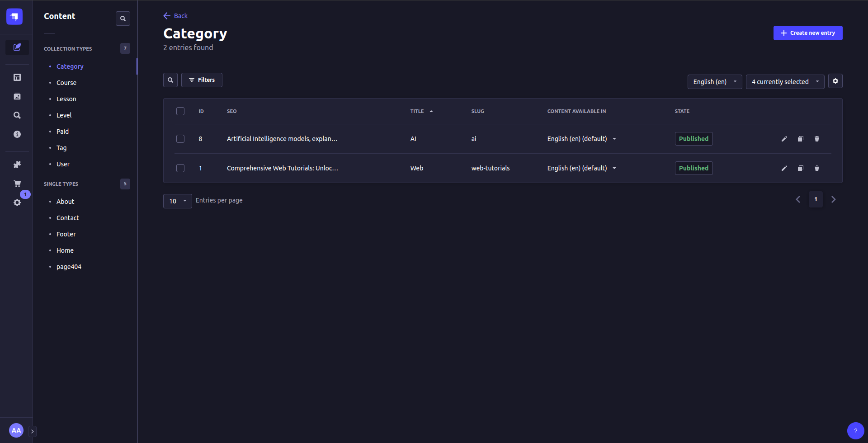Open the Marketplace cart icon
The width and height of the screenshot is (868, 443).
click(x=17, y=183)
